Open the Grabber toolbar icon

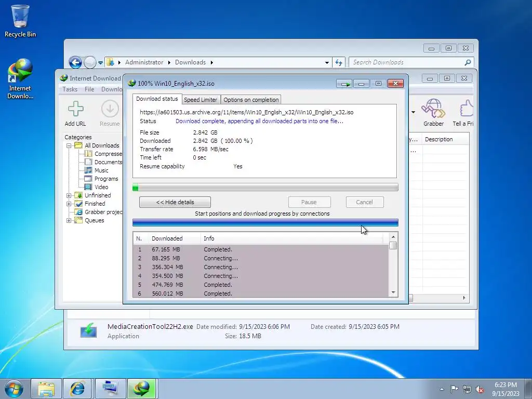click(x=433, y=109)
